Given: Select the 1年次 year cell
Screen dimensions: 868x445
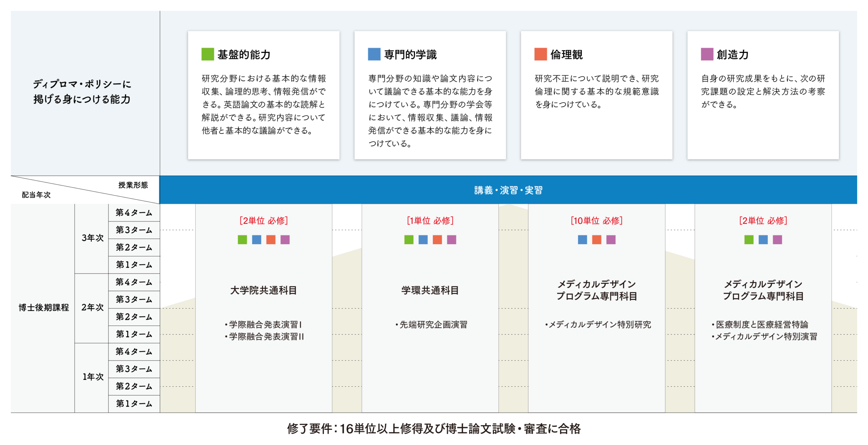Looking at the screenshot, I should point(92,377).
